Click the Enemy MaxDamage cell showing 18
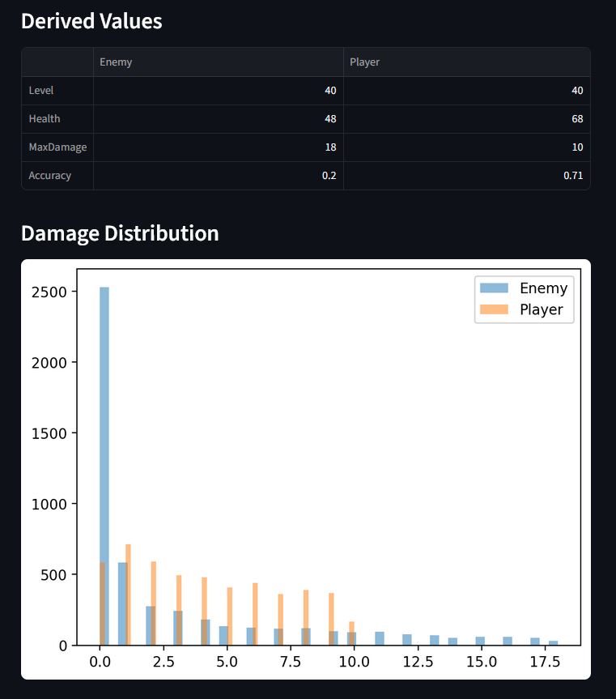The width and height of the screenshot is (616, 699). pos(218,147)
